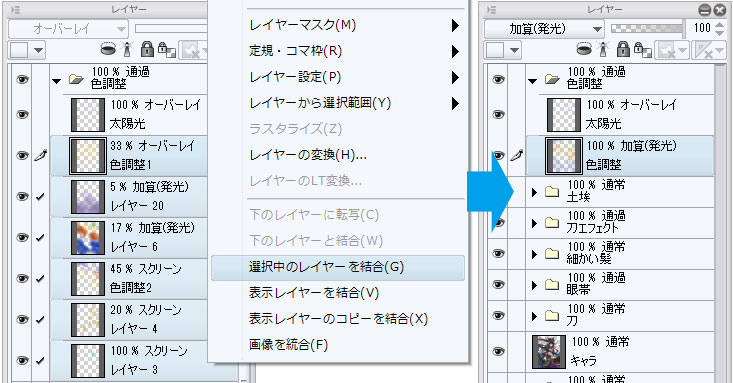
Task: Select the キャラ layer thumbnail
Action: (x=549, y=351)
